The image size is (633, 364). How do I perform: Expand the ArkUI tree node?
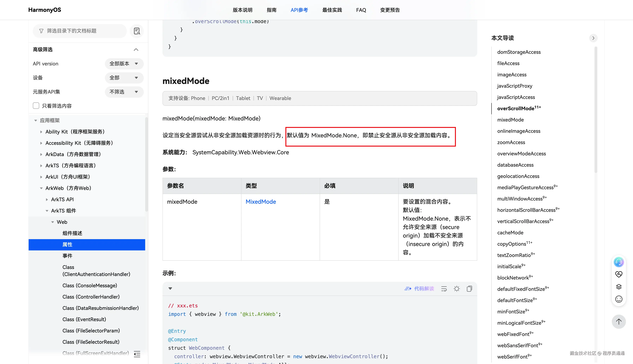[x=41, y=177]
